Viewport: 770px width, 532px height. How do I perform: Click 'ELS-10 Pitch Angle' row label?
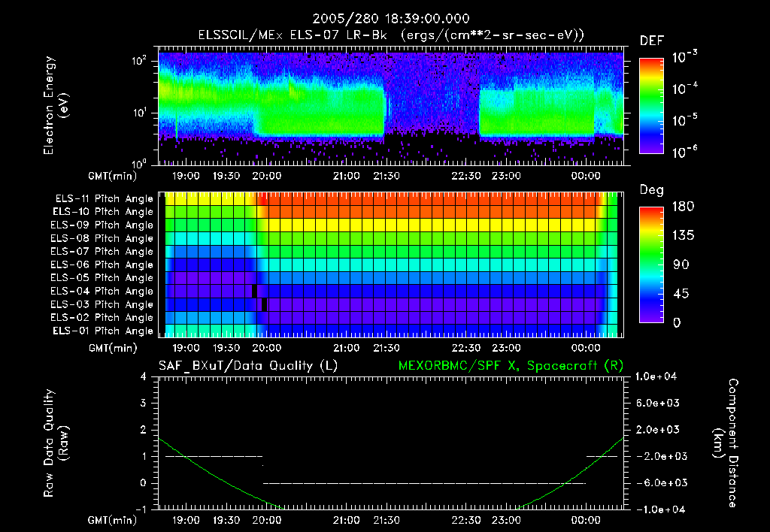(103, 212)
